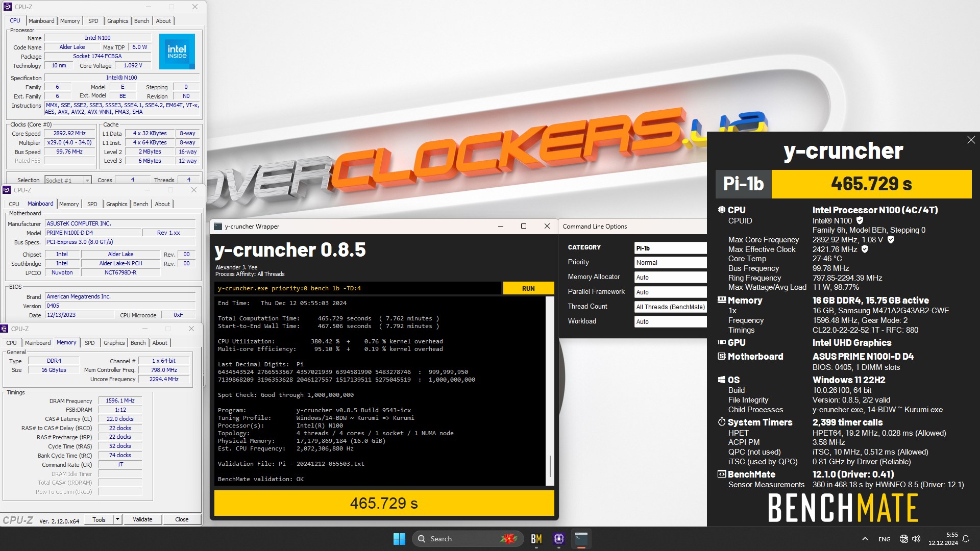The height and width of the screenshot is (551, 980).
Task: Click Bus Speed 99.76 MHz value
Action: 70,152
